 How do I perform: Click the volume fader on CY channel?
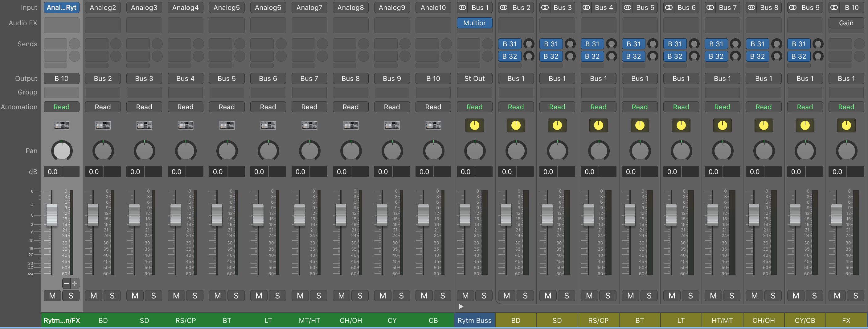[x=382, y=215]
